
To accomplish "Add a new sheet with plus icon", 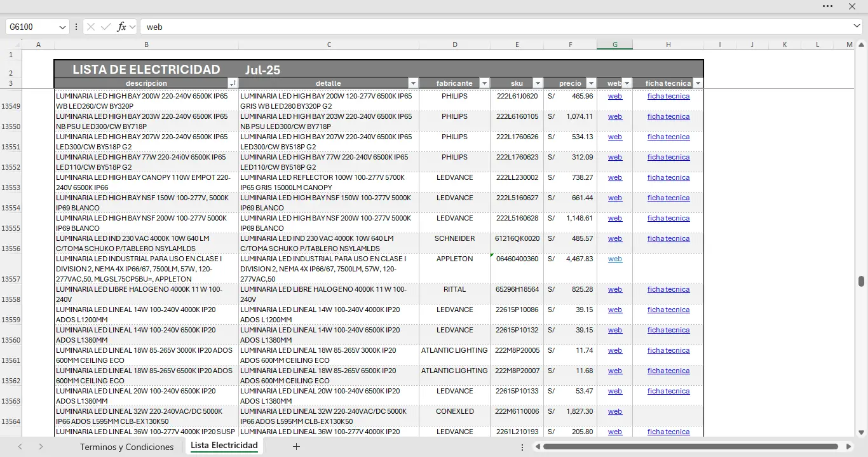I will (x=296, y=447).
